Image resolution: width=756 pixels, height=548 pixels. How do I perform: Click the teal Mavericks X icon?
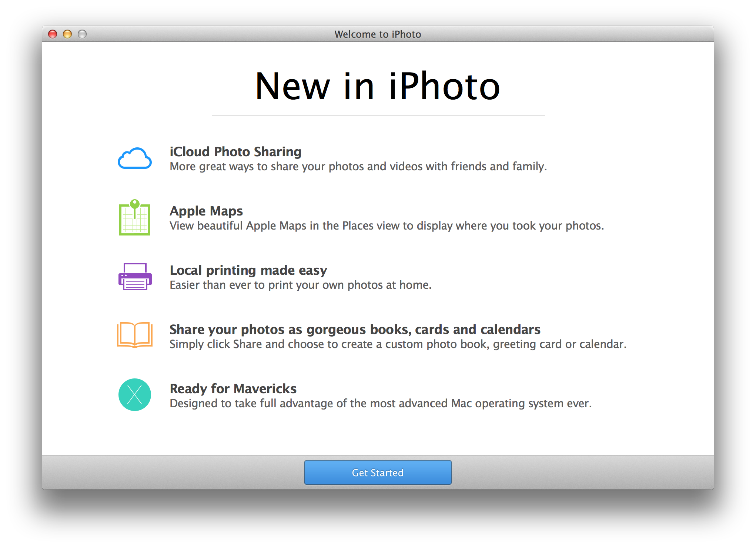point(135,395)
